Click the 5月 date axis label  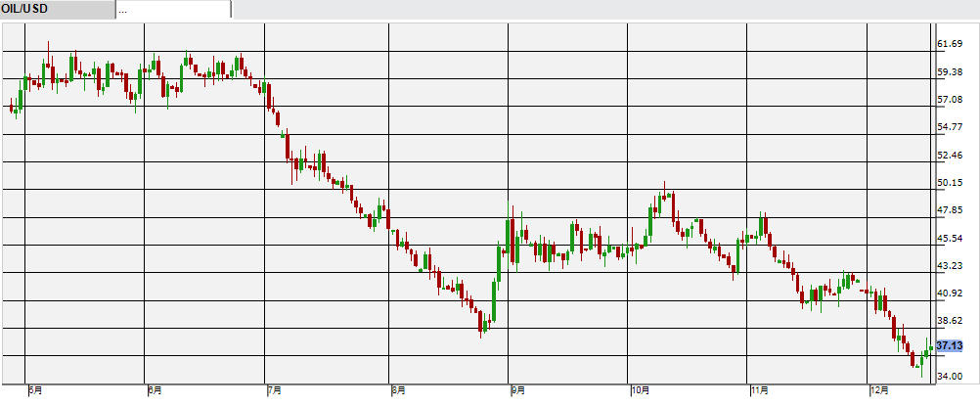pyautogui.click(x=34, y=391)
